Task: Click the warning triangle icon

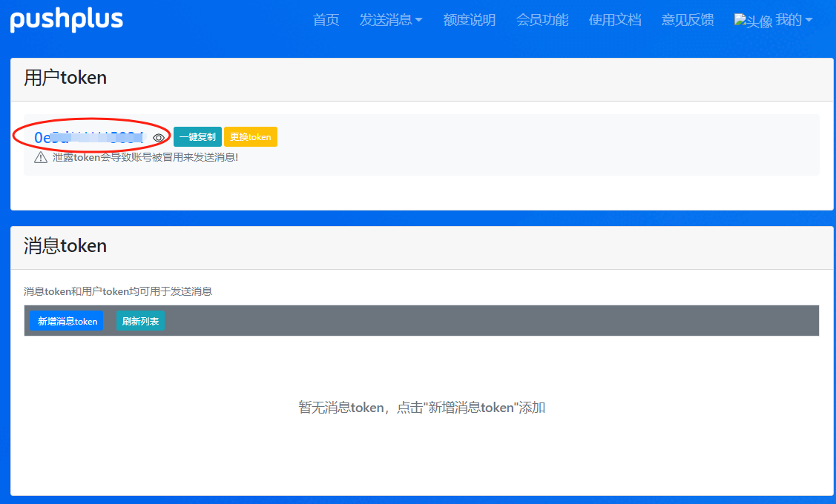Action: pos(41,158)
